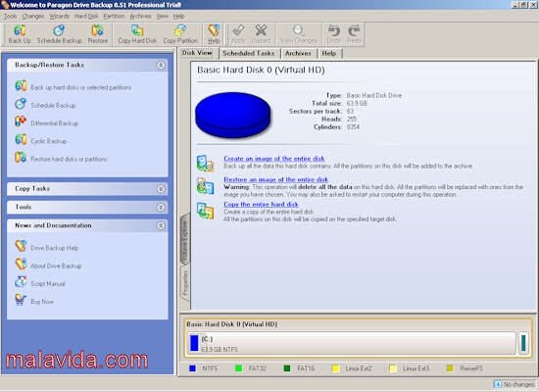The image size is (539, 392).
Task: Open the Archives menu
Action: pos(140,16)
